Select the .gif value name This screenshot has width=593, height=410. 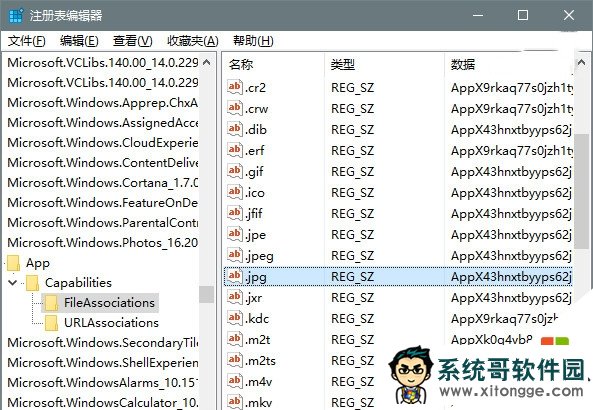(x=255, y=172)
